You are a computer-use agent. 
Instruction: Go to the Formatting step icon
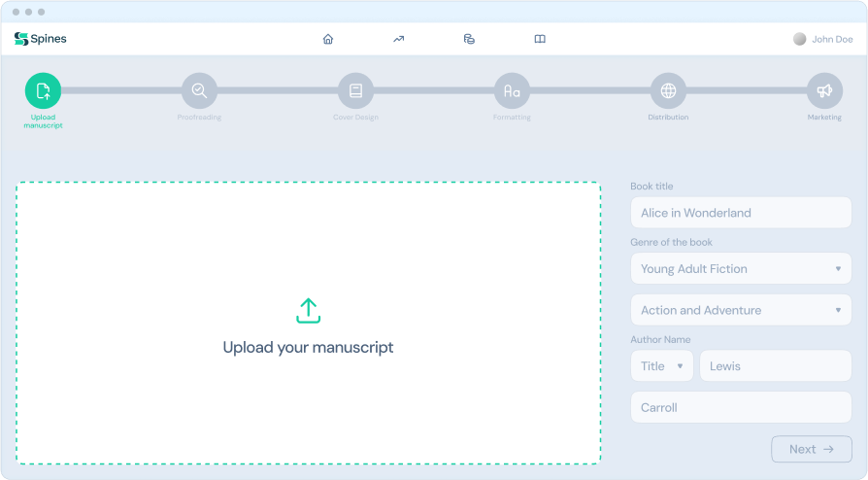512,90
